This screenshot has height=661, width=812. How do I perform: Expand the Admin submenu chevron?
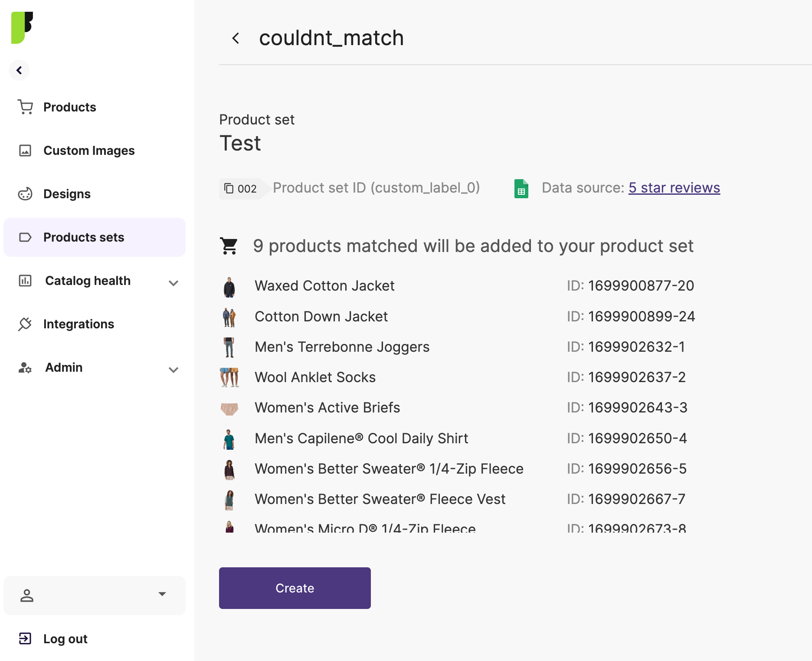(x=174, y=370)
